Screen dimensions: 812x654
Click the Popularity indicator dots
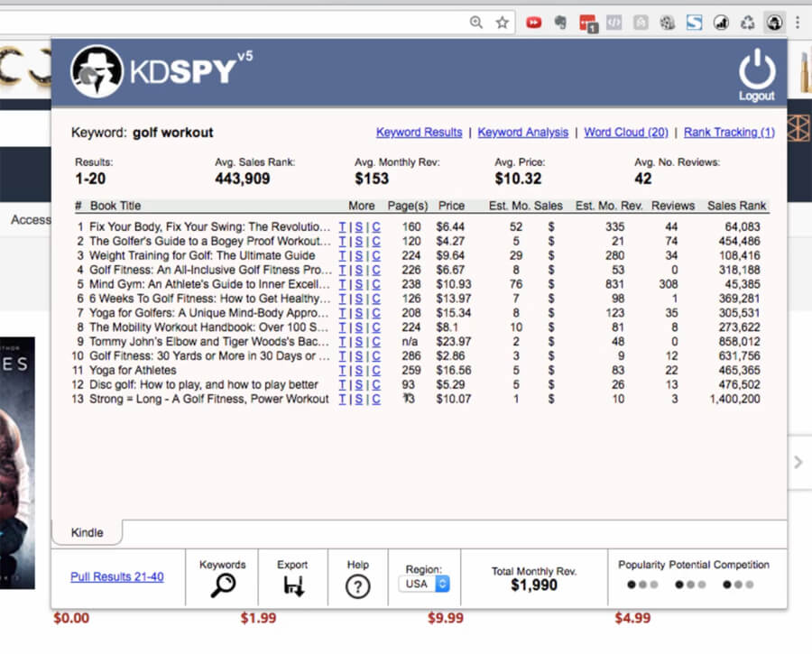642,585
